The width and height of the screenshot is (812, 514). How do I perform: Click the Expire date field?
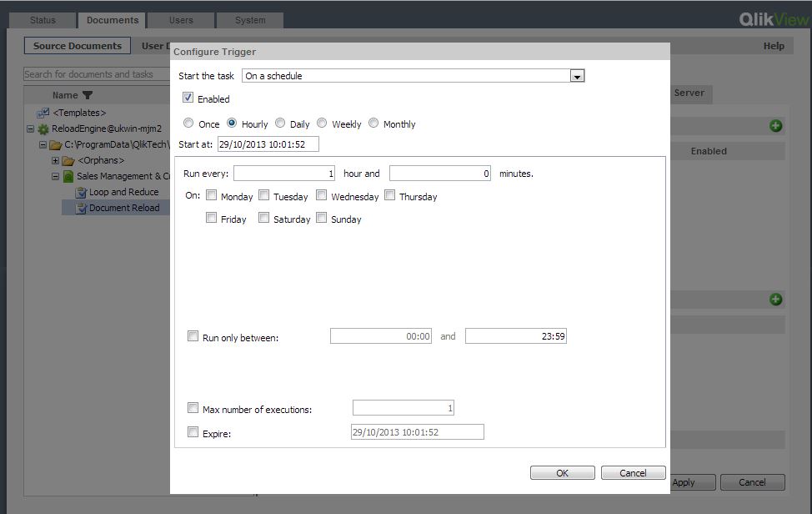(418, 431)
